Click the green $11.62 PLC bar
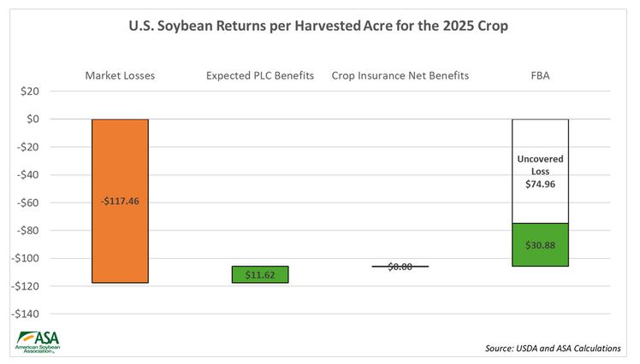Screen dimensions: 640x364 click(260, 274)
